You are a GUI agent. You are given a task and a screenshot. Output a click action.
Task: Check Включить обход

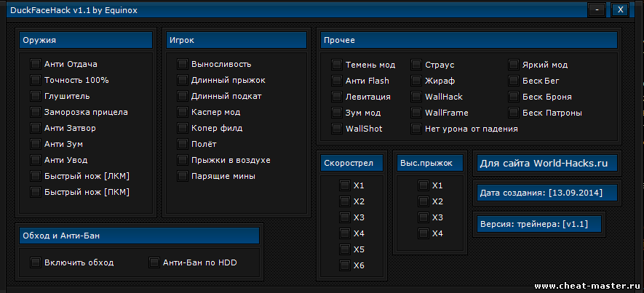36,262
